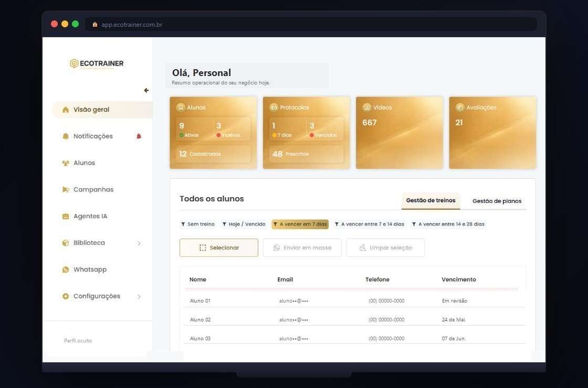Toggle the A vencer em 7 dias filter
The image size is (588, 388).
(x=300, y=224)
